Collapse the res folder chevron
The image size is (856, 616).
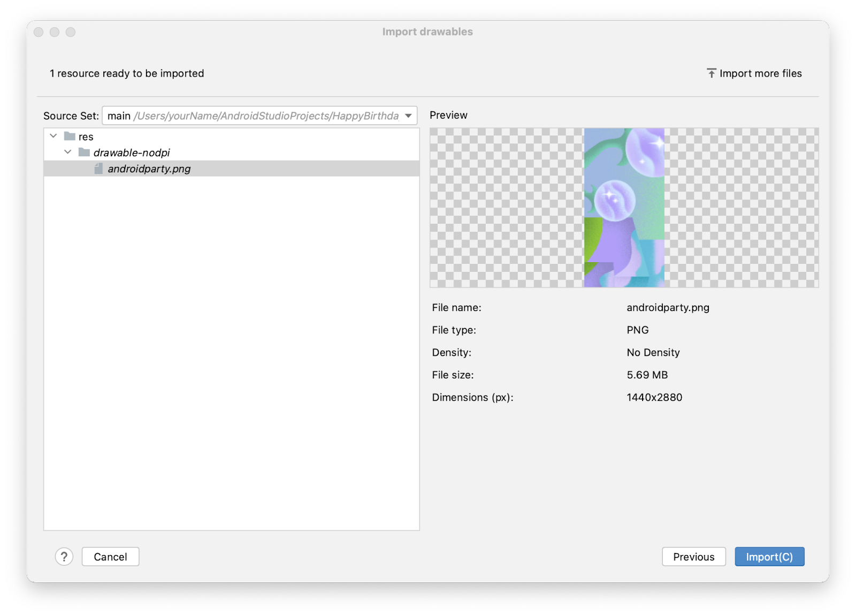tap(53, 136)
